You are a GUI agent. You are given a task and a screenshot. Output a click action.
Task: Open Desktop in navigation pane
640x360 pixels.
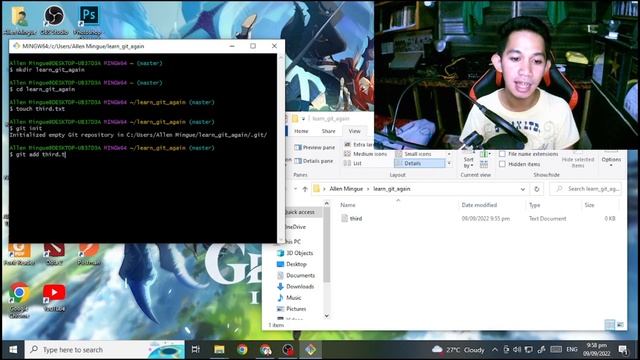pyautogui.click(x=292, y=264)
